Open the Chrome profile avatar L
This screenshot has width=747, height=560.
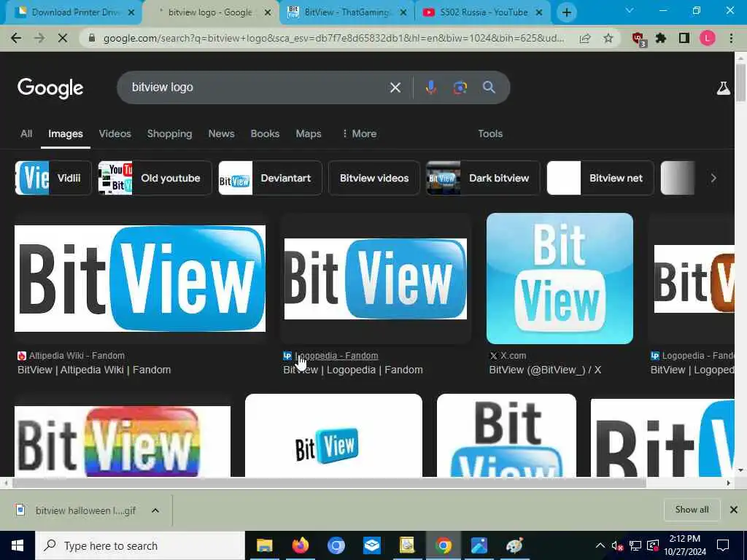click(708, 38)
